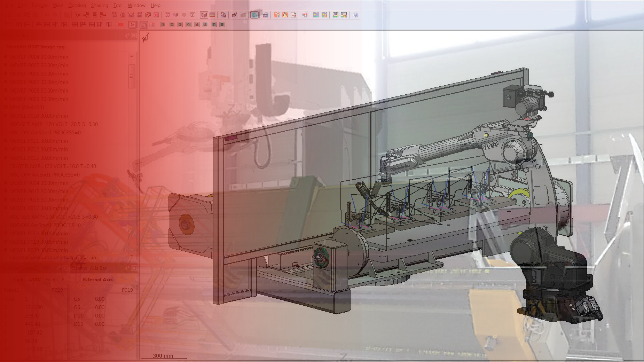Switch to the Euler tab
Screen dimensions: 644x362
point(51,280)
